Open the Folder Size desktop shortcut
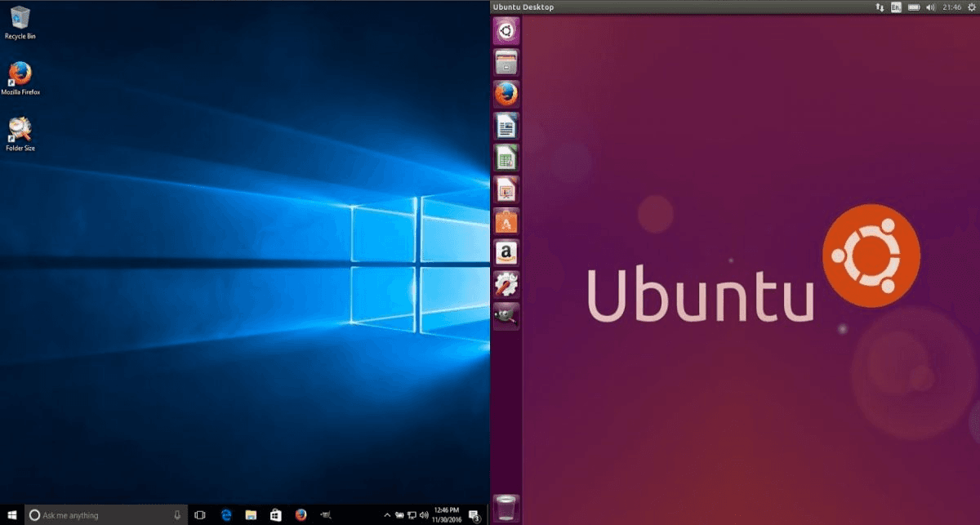This screenshot has height=525, width=980. click(20, 134)
